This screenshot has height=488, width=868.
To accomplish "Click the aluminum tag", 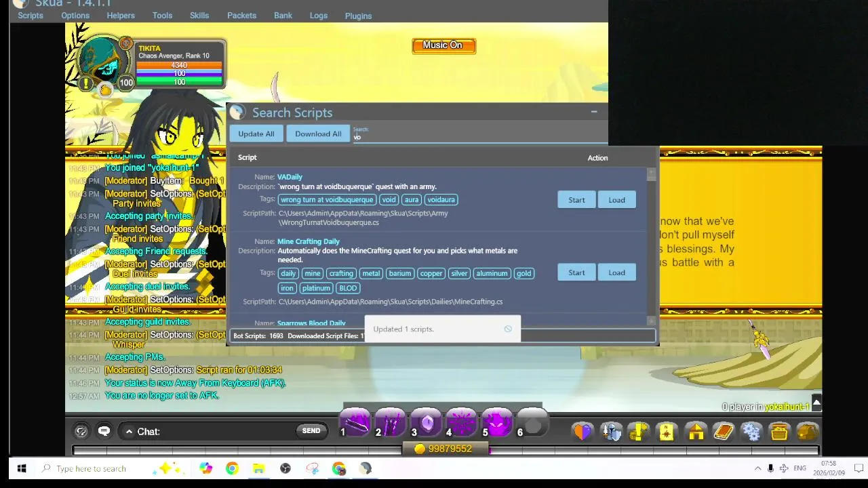I will pyautogui.click(x=492, y=273).
